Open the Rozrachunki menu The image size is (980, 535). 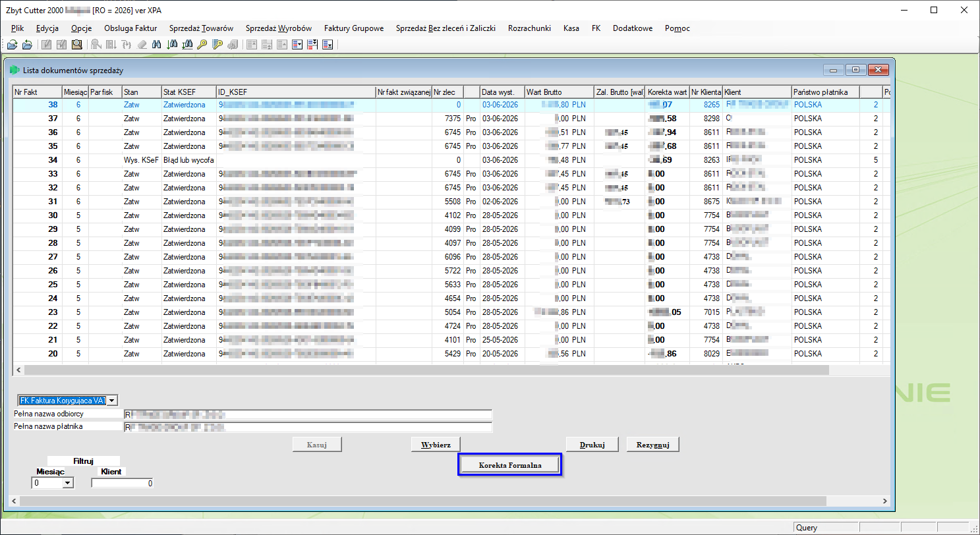(x=529, y=28)
